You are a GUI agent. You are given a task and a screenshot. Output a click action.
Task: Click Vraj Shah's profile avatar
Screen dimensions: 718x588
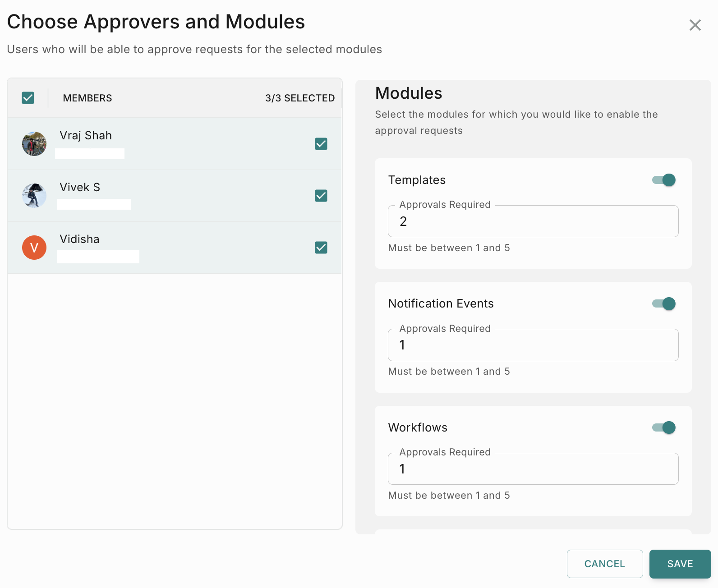[34, 144]
